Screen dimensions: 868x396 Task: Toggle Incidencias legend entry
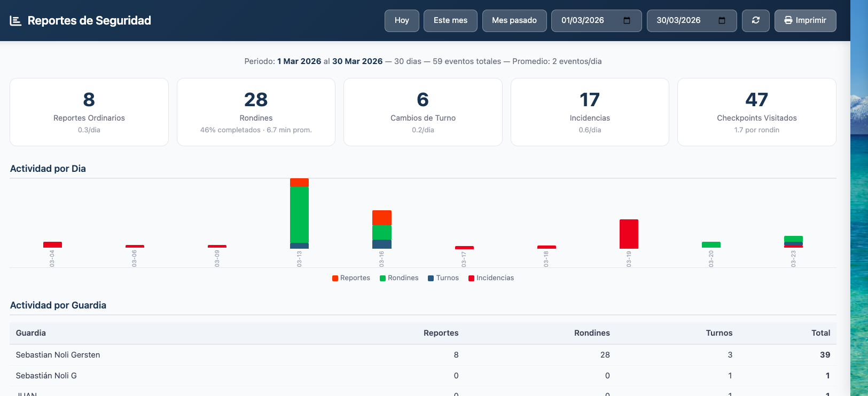[x=491, y=278]
